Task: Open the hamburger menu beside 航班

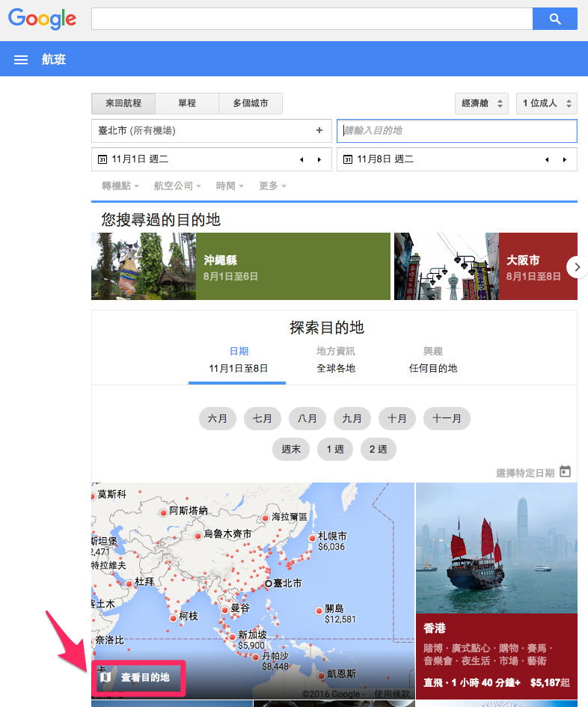Action: pyautogui.click(x=21, y=60)
